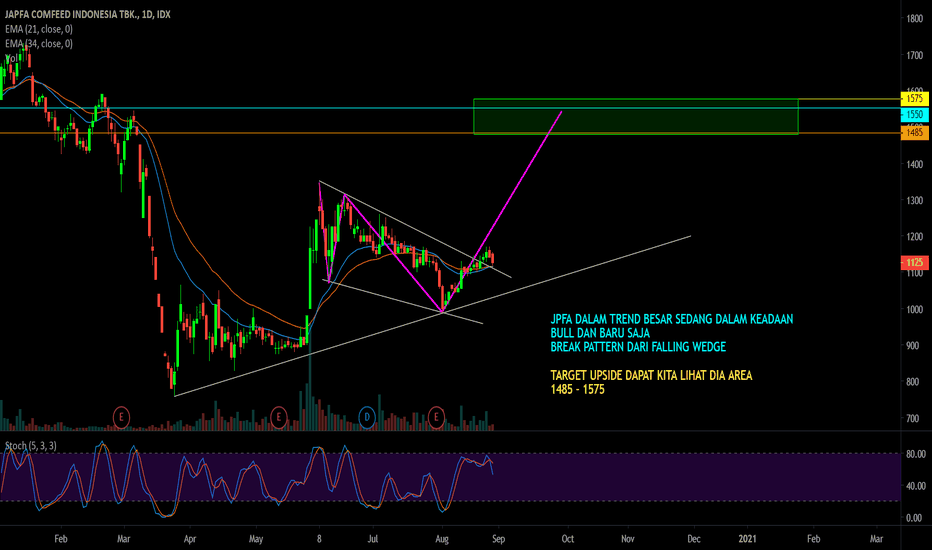Click the 1300 value on the price axis
932x550 pixels.
click(915, 200)
